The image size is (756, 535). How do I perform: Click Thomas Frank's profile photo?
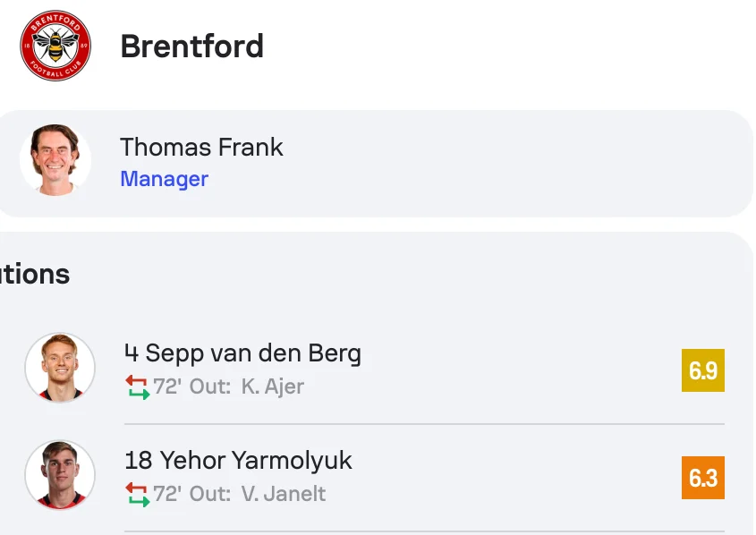55,160
